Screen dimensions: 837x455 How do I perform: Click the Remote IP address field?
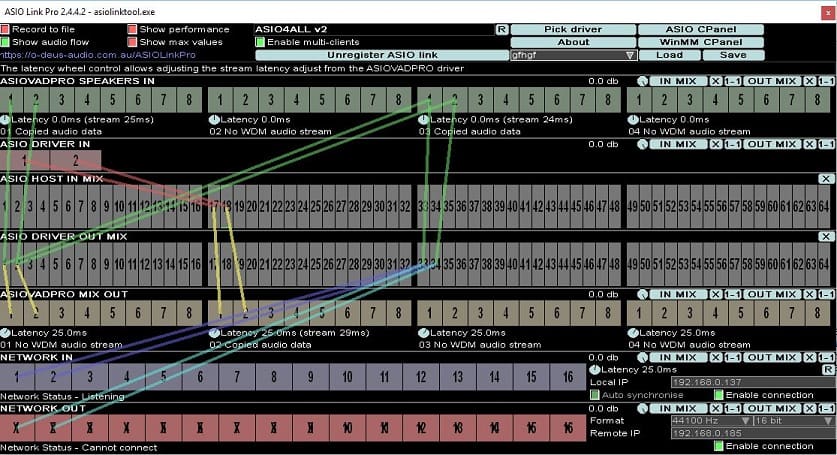tap(753, 434)
